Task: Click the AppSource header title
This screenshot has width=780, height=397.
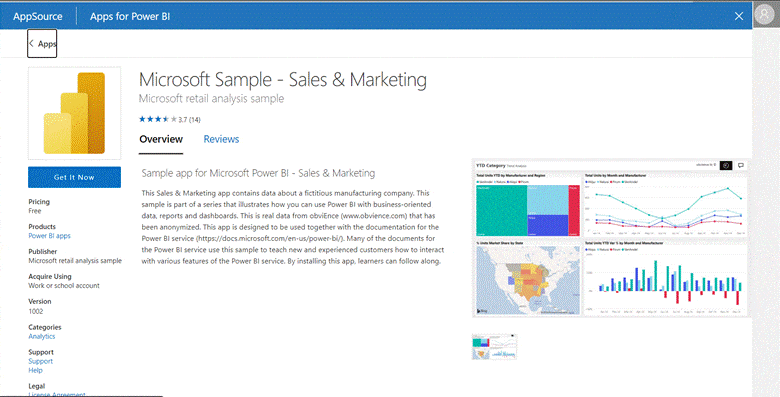Action: pos(38,16)
